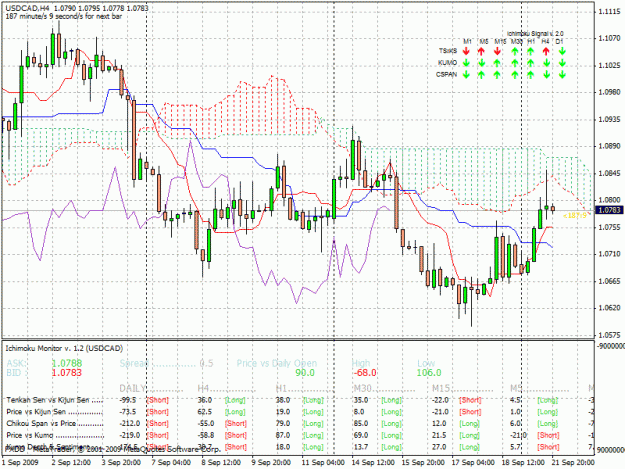This screenshot has width=625, height=469.
Task: Click the KUMO signal arrow under M15
Action: [497, 63]
